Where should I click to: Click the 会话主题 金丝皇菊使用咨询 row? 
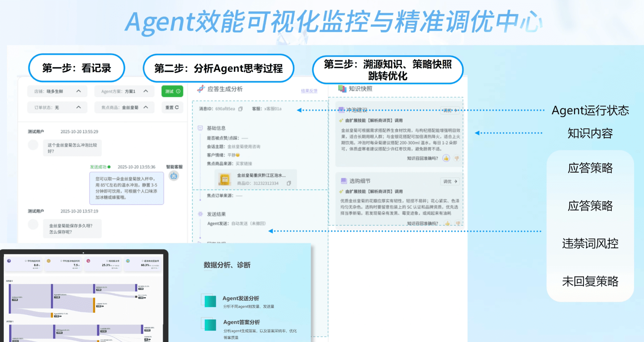234,146
